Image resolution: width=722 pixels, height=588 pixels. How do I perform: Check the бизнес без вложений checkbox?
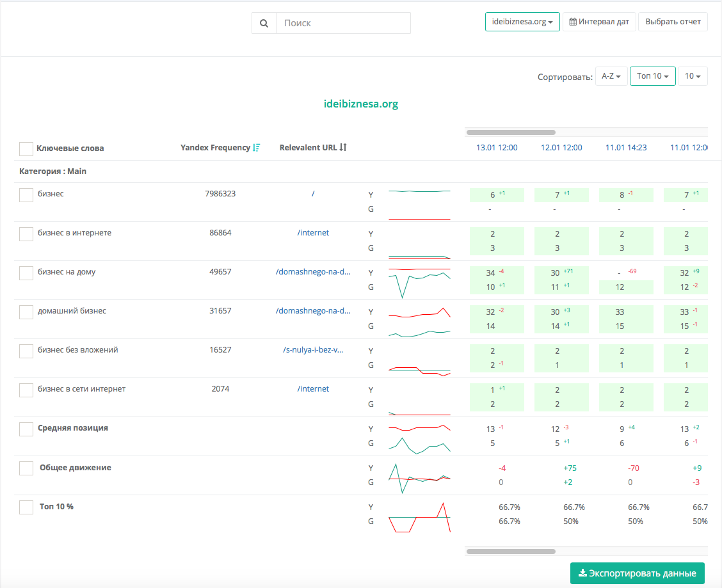26,351
